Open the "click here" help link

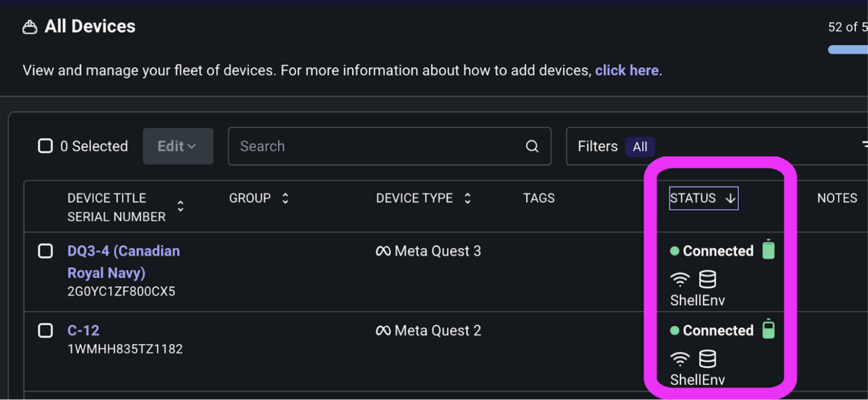[x=627, y=70]
